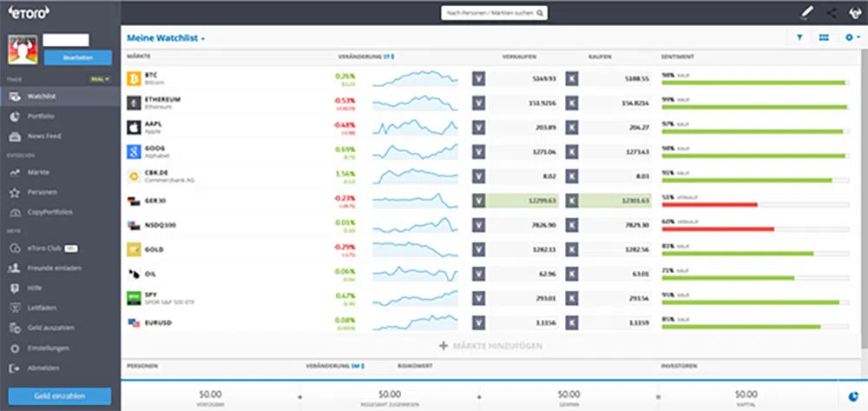The height and width of the screenshot is (411, 868).
Task: Click the GER30 flag icon
Action: pos(134,201)
